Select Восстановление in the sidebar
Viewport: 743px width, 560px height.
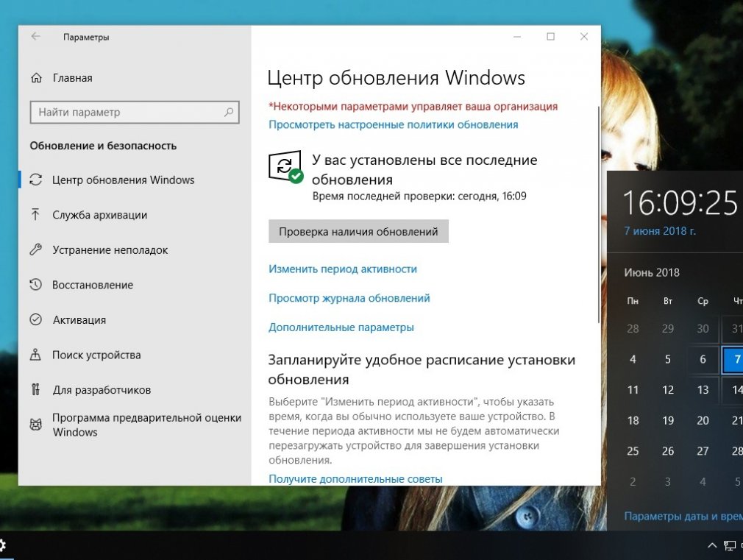tap(135, 285)
